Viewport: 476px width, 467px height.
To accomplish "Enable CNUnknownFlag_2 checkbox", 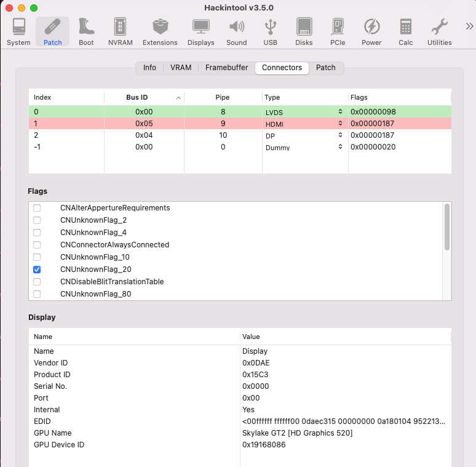I will (37, 220).
